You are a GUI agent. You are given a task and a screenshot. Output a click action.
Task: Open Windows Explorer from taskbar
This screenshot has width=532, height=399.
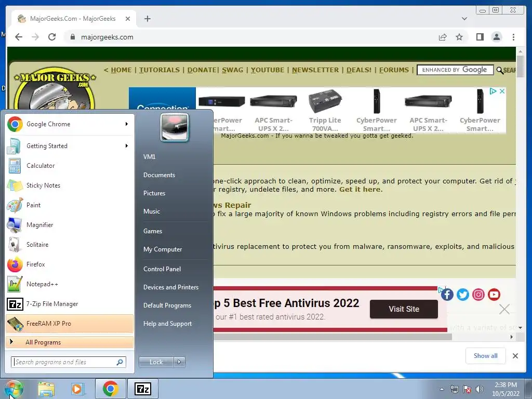pyautogui.click(x=46, y=389)
